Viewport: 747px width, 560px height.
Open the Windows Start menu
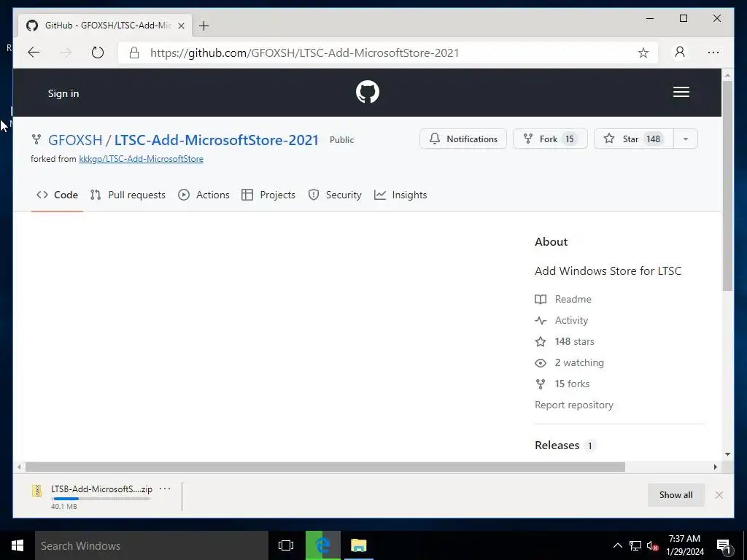pyautogui.click(x=18, y=545)
